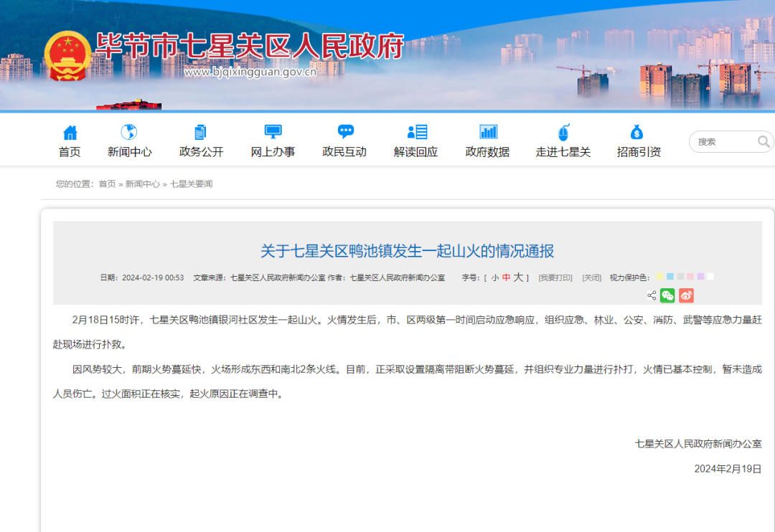Click the generic share nodes icon
This screenshot has width=775, height=532.
click(652, 295)
